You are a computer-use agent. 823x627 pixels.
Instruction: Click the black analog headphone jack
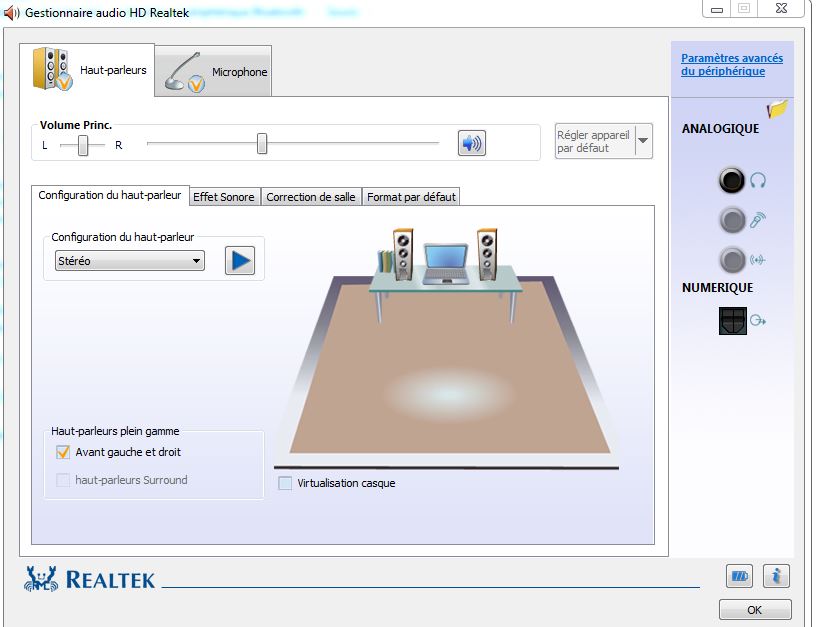[x=731, y=180]
